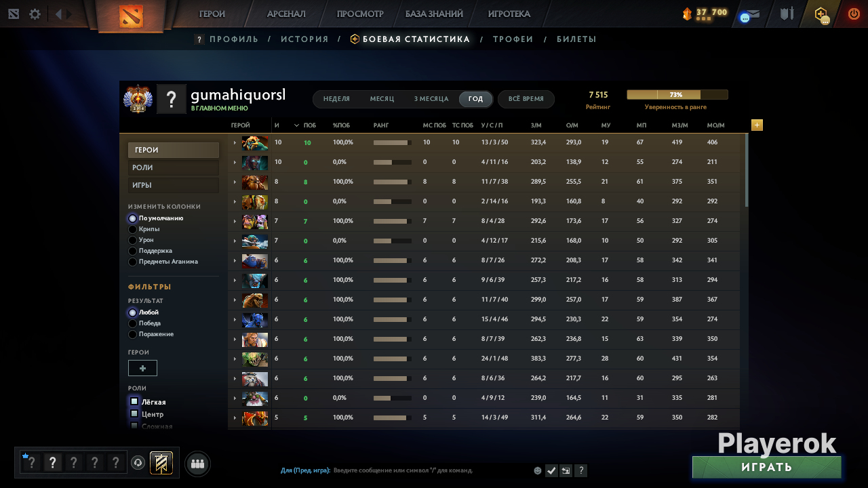Screen dimensions: 868x488
Task: Open the shards balance showing 37 700
Action: [705, 14]
